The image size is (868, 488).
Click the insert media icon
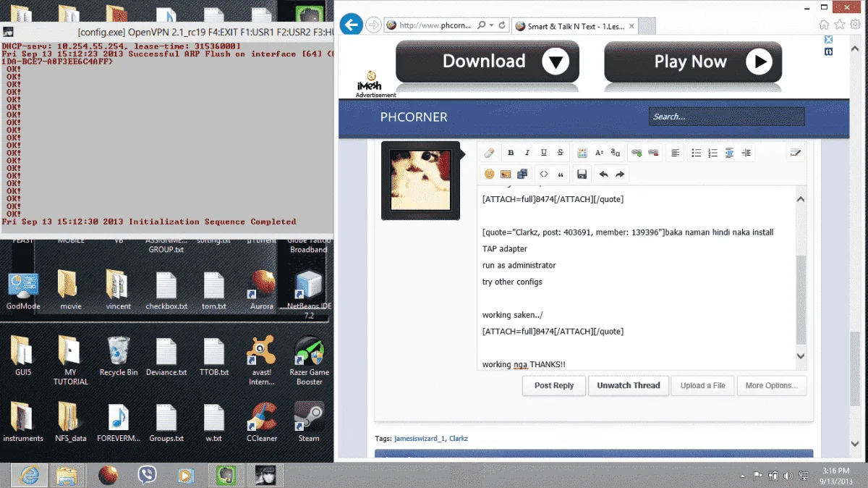click(522, 174)
